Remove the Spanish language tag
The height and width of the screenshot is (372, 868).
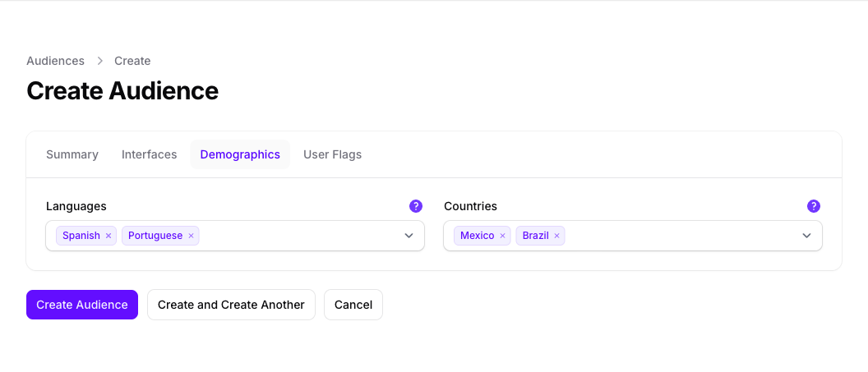[108, 236]
